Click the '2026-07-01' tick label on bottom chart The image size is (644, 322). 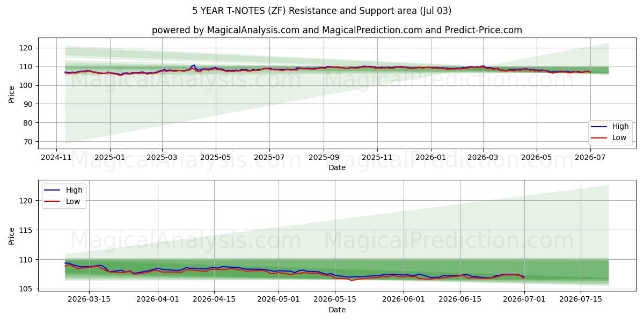(524, 299)
